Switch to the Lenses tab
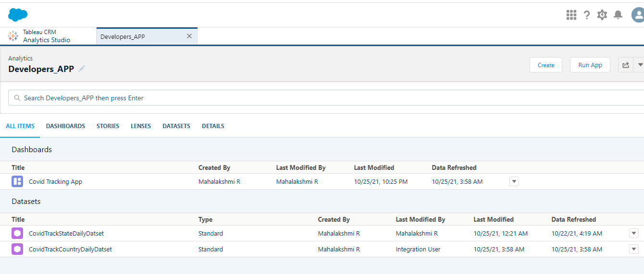Image resolution: width=644 pixels, height=274 pixels. pyautogui.click(x=141, y=126)
